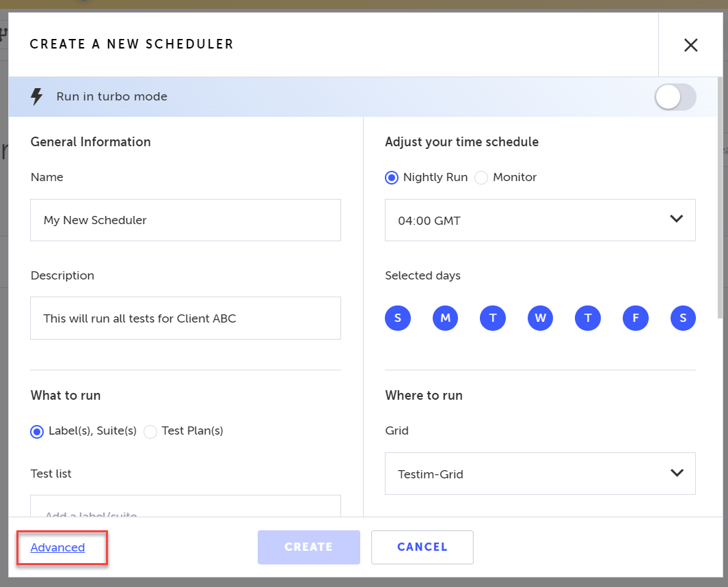Click the turbo mode lightning bolt icon
The image size is (728, 587).
tap(37, 96)
